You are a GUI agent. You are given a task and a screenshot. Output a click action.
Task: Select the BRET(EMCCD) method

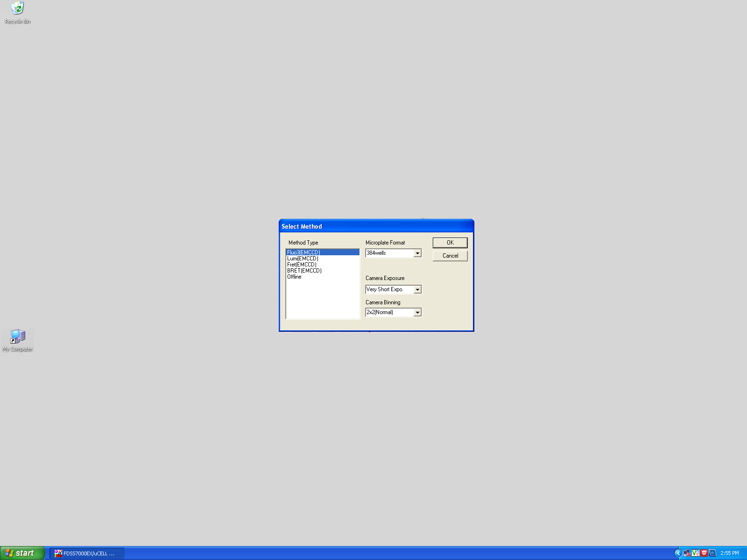point(323,271)
